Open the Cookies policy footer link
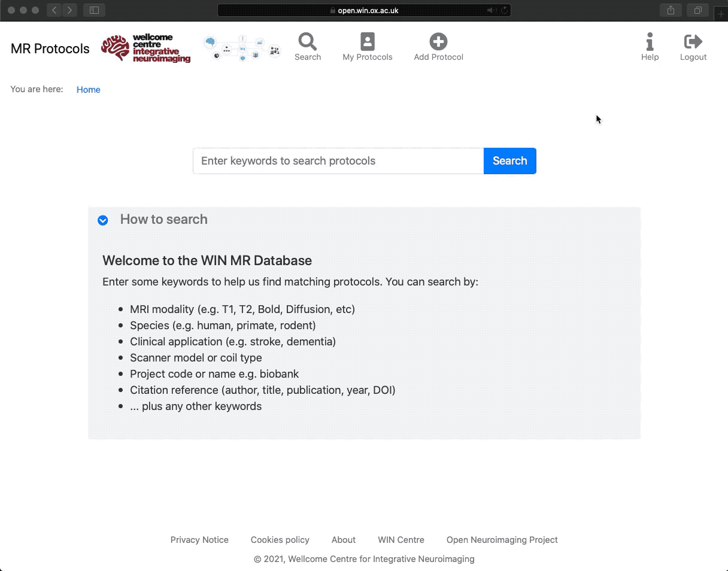The height and width of the screenshot is (571, 728). (280, 540)
